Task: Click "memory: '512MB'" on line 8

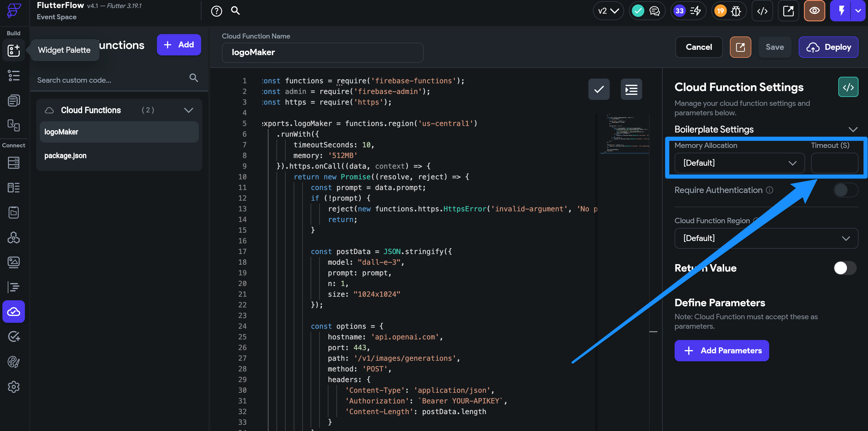Action: [x=325, y=156]
